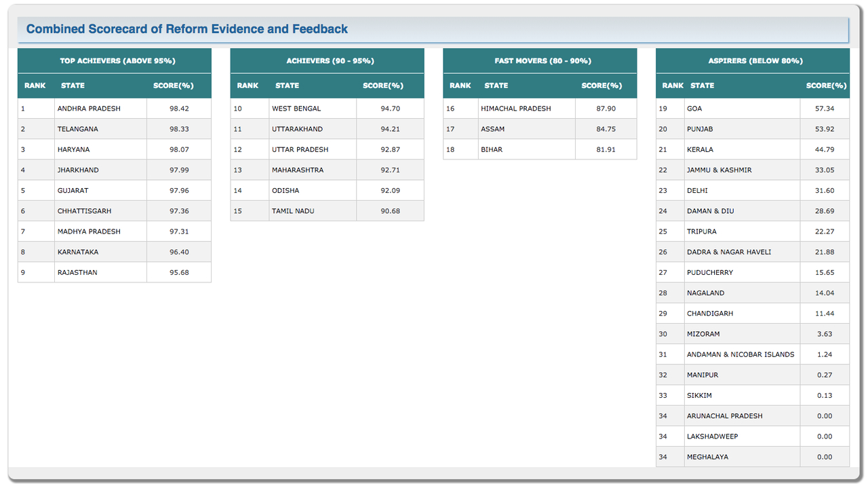The height and width of the screenshot is (484, 868).
Task: Click rank 16 in the Fast Movers table
Action: [x=450, y=109]
